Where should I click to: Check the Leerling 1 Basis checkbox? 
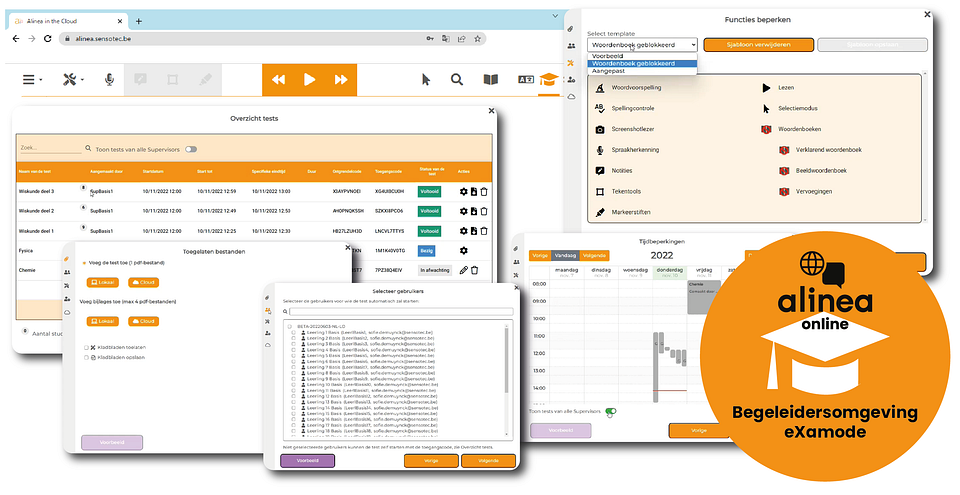pyautogui.click(x=294, y=333)
